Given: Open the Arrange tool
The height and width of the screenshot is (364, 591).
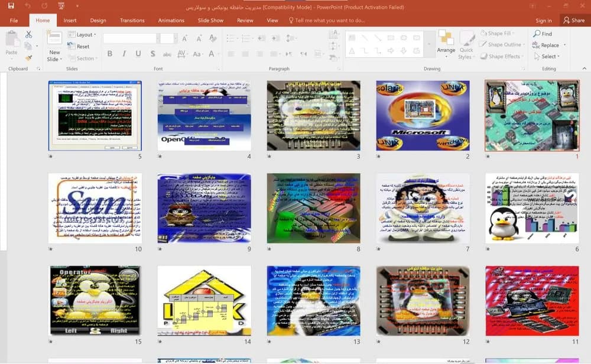Looking at the screenshot, I should coord(446,44).
